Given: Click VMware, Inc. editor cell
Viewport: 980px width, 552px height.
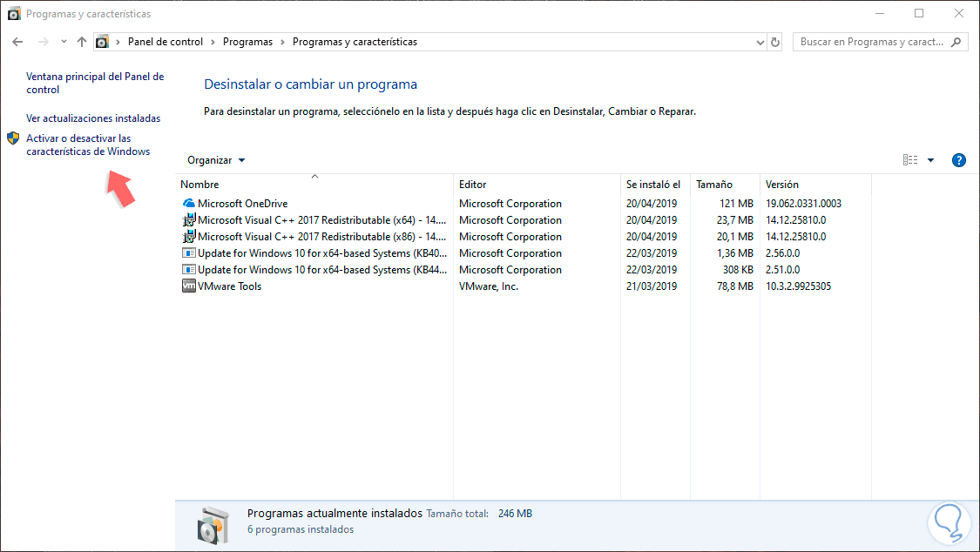Looking at the screenshot, I should click(x=489, y=286).
